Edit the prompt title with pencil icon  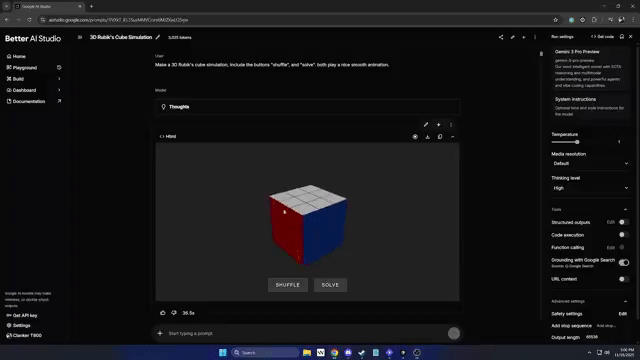[x=158, y=37]
